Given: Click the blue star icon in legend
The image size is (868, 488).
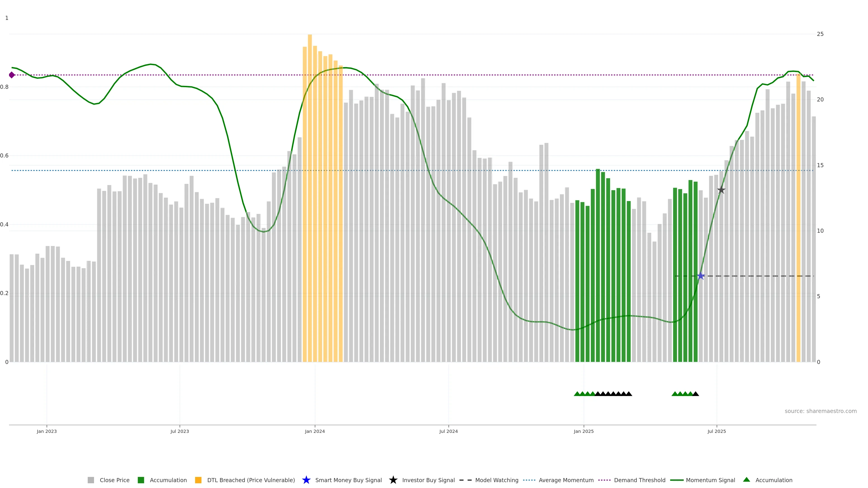Looking at the screenshot, I should coord(306,480).
